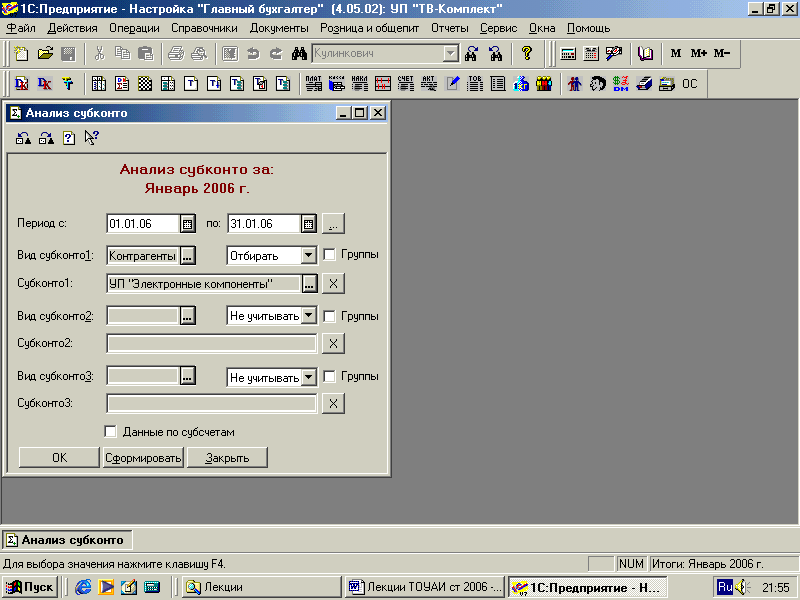Click the syntax assistant book icon

click(646, 54)
